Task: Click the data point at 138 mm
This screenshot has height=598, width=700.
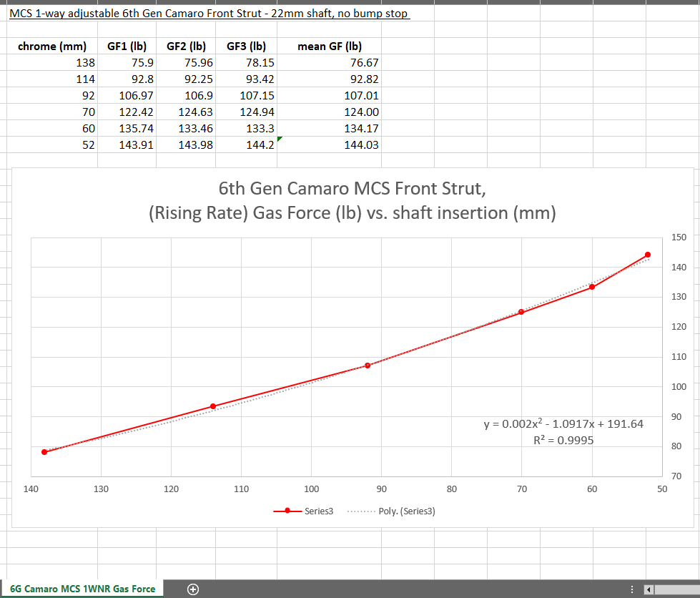Action: pyautogui.click(x=44, y=452)
